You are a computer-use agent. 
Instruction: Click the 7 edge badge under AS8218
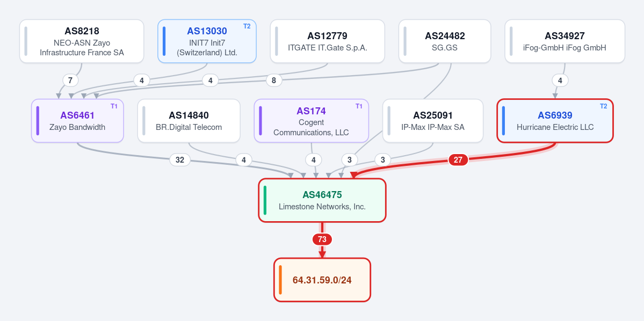point(70,80)
